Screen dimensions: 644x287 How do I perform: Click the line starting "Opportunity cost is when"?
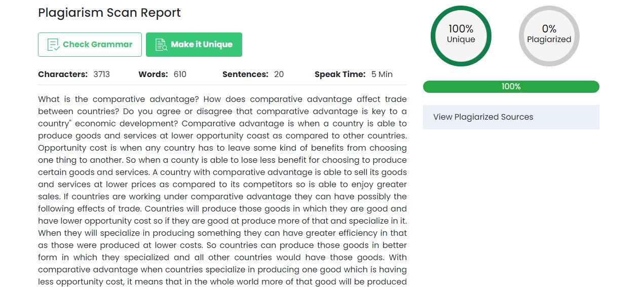pos(222,148)
